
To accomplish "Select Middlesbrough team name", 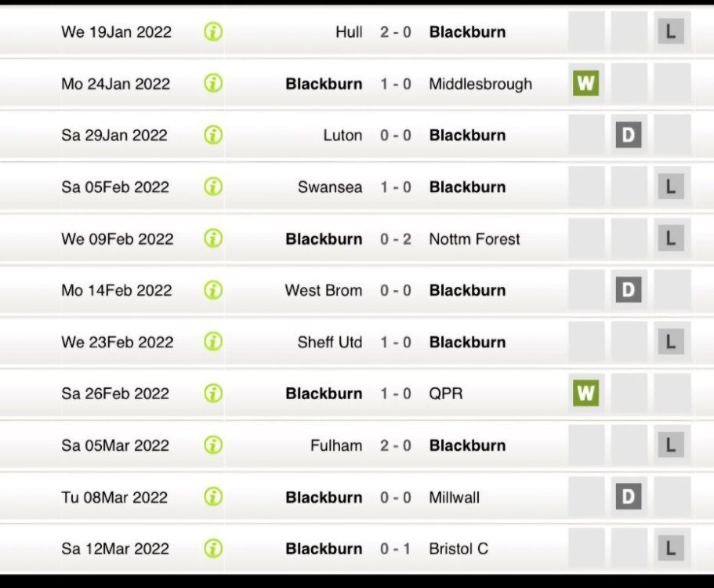I will [480, 84].
